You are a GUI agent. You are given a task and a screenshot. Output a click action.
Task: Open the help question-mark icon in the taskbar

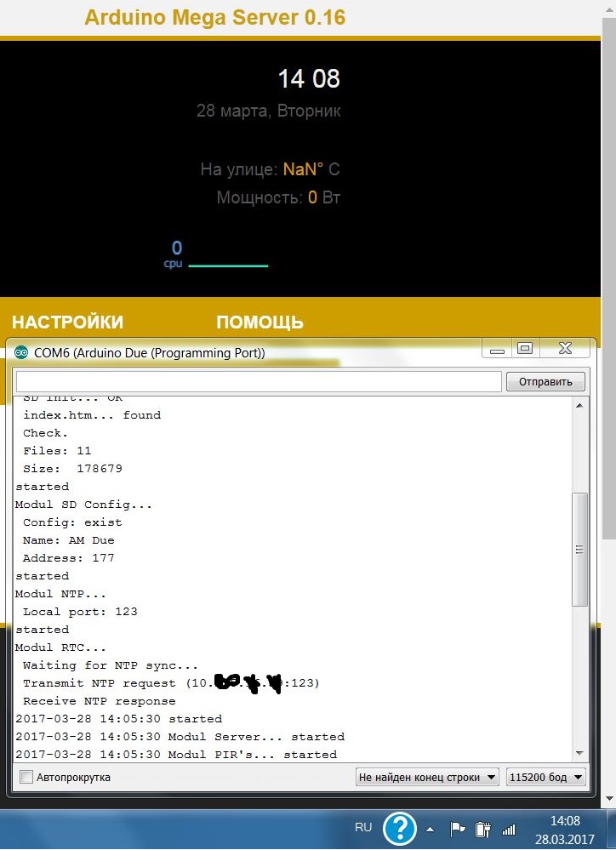pos(400,829)
